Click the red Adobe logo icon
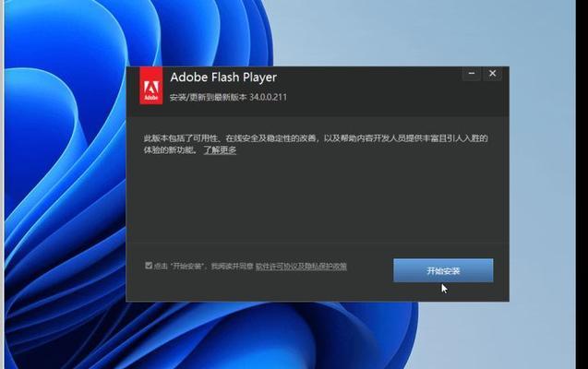 click(x=151, y=86)
